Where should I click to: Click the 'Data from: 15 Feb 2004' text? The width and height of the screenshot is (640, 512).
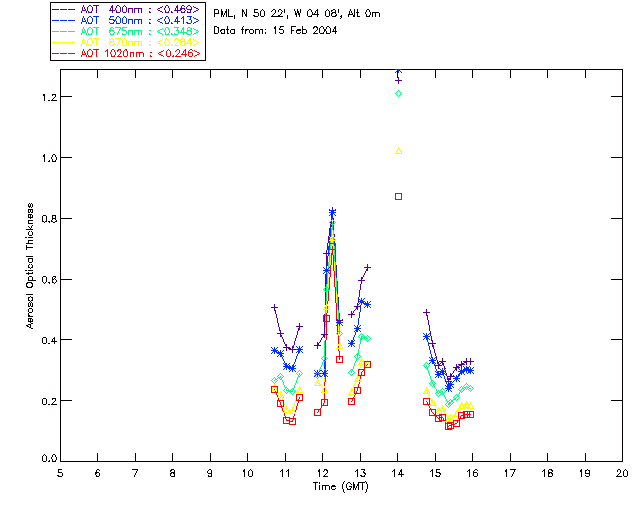click(275, 30)
